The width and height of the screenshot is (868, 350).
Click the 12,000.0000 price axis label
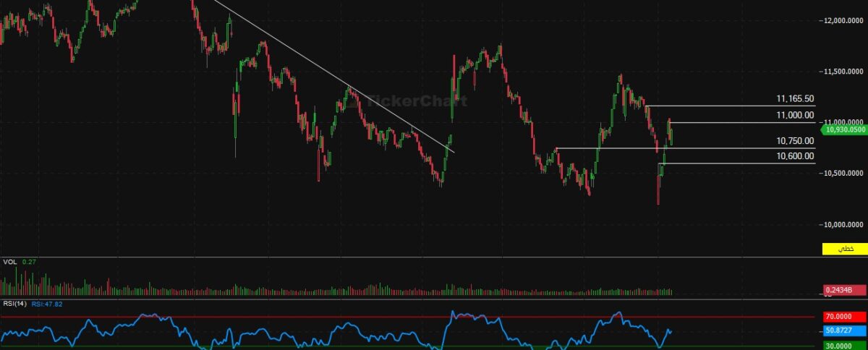click(844, 21)
